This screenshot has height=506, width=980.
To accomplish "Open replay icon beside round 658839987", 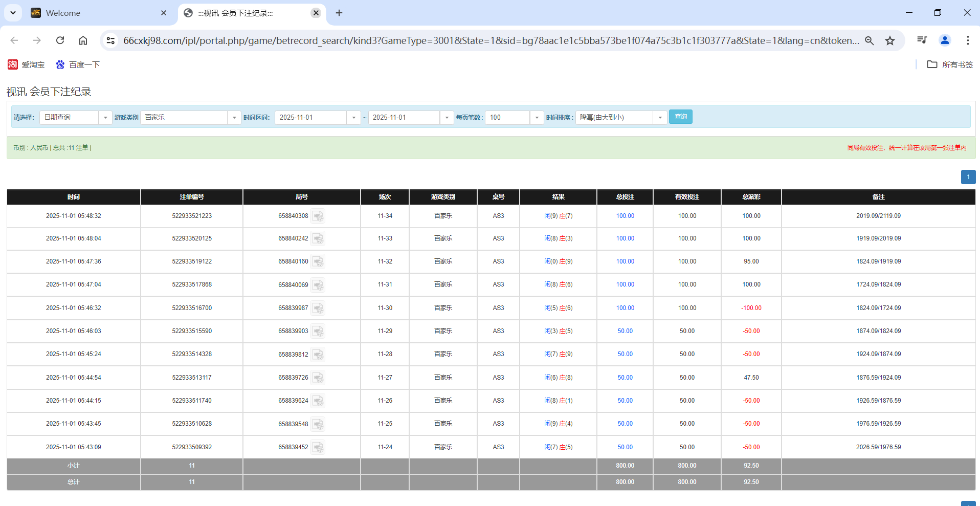I will click(318, 309).
